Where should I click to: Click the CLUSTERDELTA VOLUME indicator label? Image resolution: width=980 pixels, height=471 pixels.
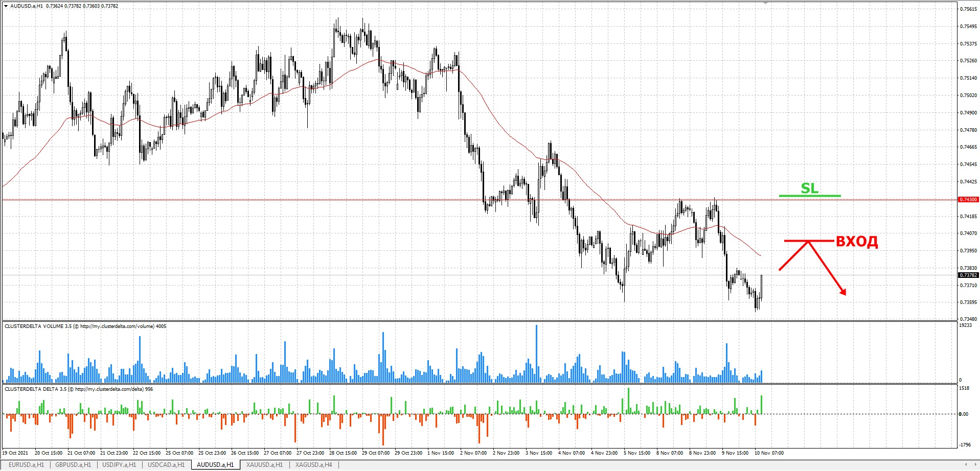click(x=85, y=326)
